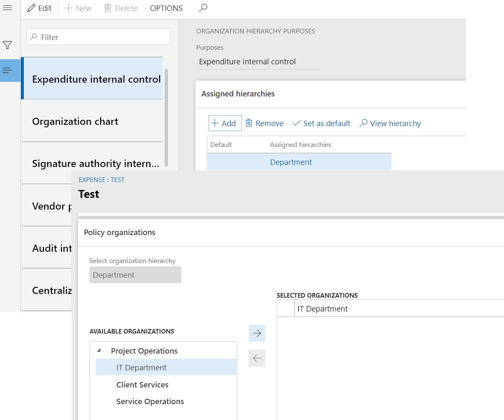Open the Department hierarchy link
Image resolution: width=504 pixels, height=420 pixels.
click(x=291, y=162)
